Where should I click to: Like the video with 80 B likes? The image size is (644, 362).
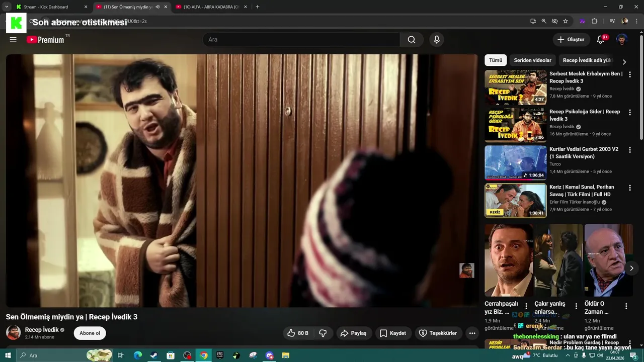coord(297,333)
